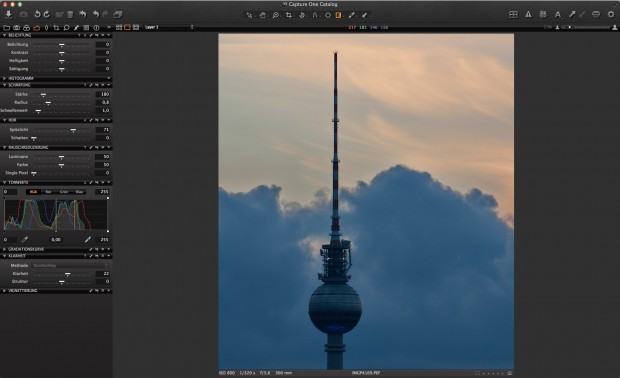Select the Crop tool in the cursor toolbar
Viewport: 620px width, 378px height.
(289, 15)
